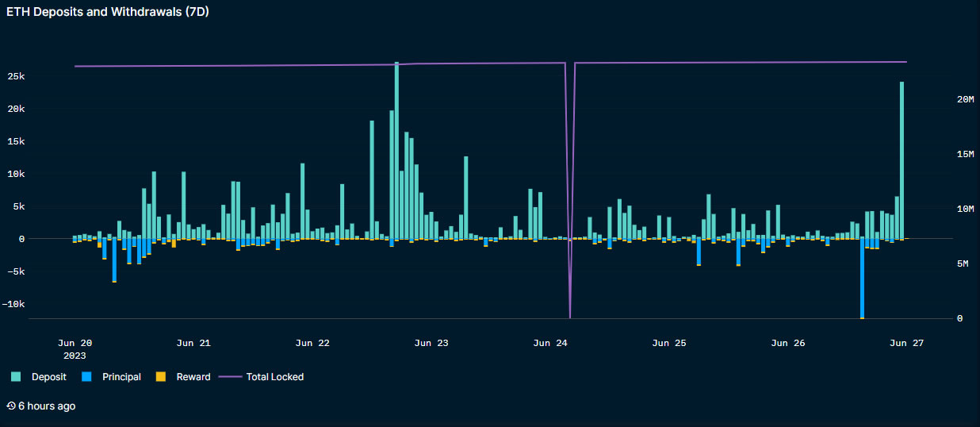Click the blue Principal legend swatch
The width and height of the screenshot is (980, 427).
pyautogui.click(x=86, y=377)
